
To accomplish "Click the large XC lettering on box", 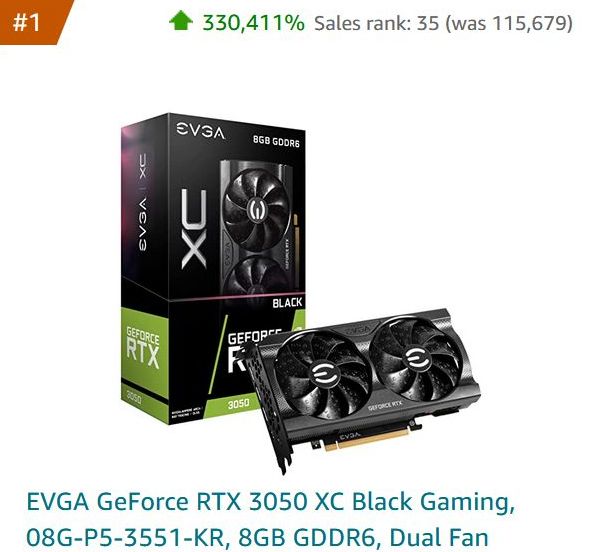I will tap(194, 229).
